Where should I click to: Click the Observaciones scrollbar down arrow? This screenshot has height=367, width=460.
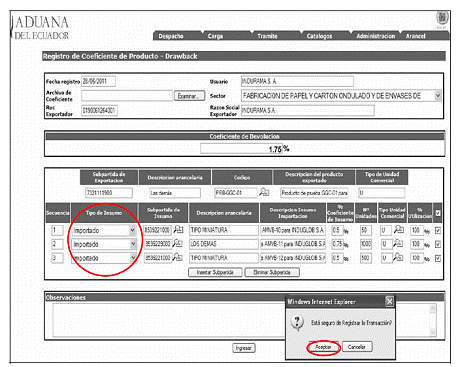point(432,332)
